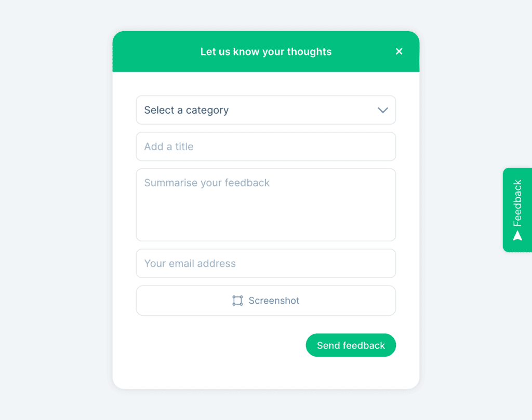
Task: Click the Add a title field
Action: [266, 146]
